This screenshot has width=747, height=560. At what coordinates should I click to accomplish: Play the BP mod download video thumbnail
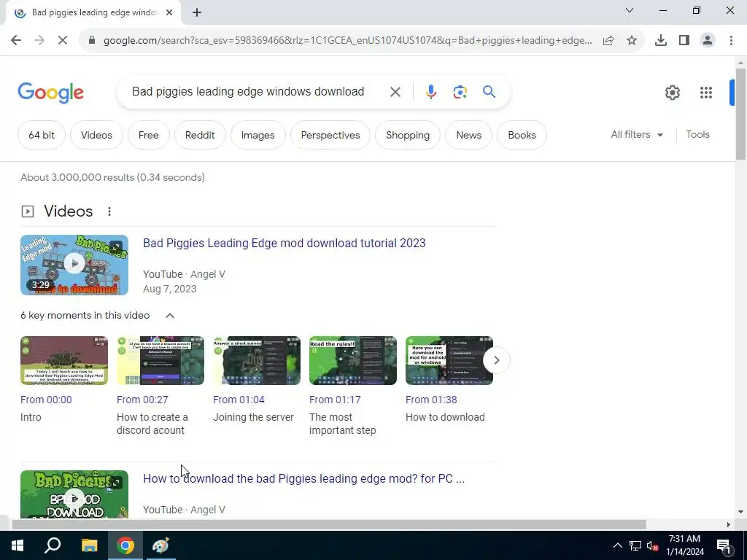click(74, 494)
